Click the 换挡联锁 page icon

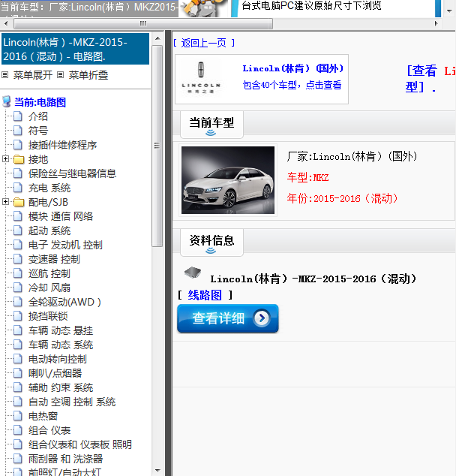pos(18,316)
